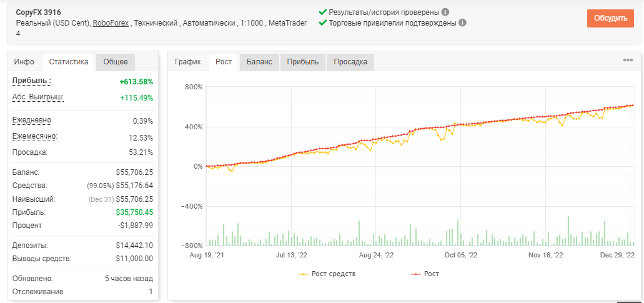The height and width of the screenshot is (303, 644).
Task: Open the RoboForex broker link
Action: pyautogui.click(x=111, y=23)
